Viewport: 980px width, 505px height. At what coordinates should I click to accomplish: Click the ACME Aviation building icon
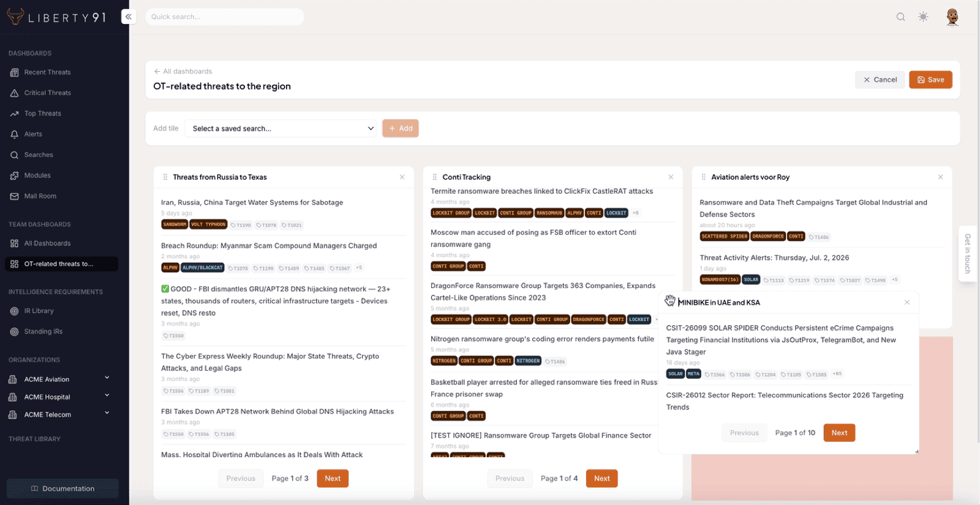coord(12,379)
